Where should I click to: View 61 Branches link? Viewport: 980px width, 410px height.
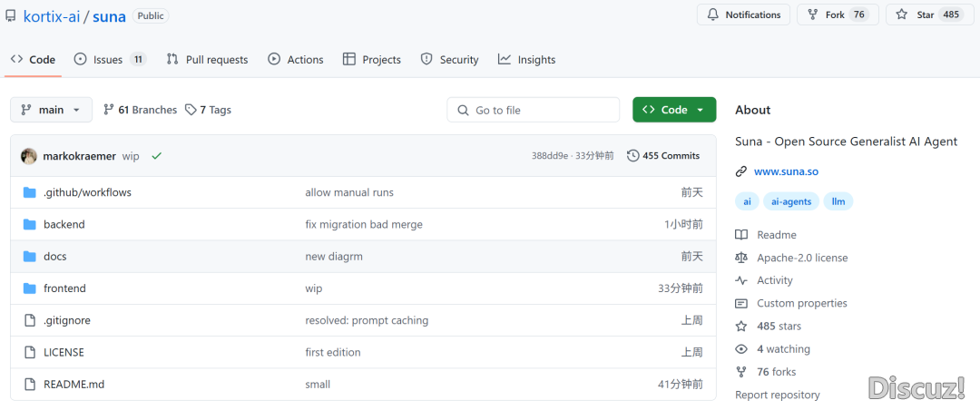pos(141,110)
